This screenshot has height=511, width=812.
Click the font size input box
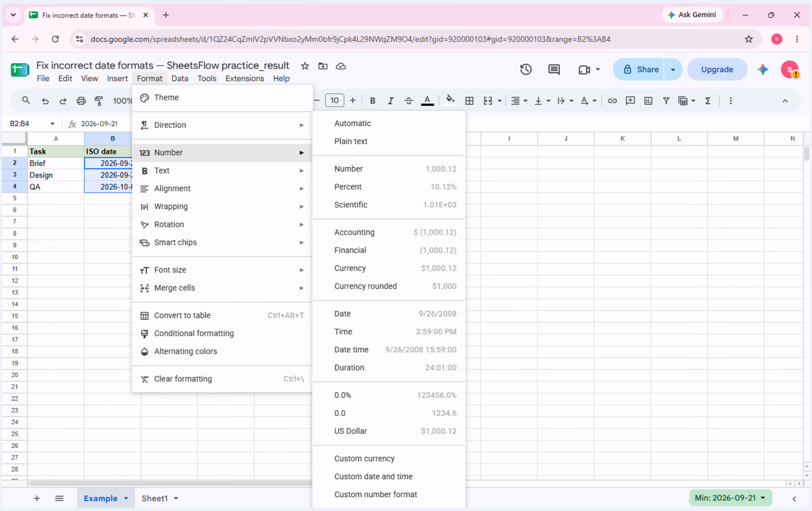(334, 100)
